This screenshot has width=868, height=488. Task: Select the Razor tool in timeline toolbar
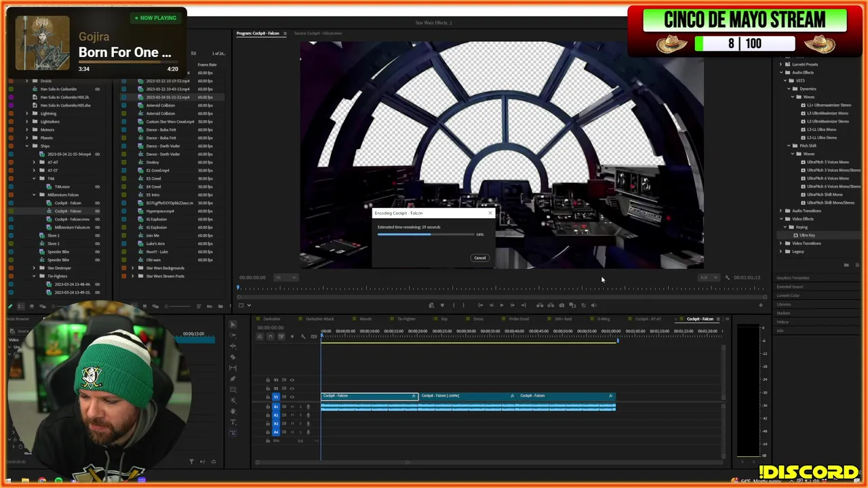[x=233, y=357]
